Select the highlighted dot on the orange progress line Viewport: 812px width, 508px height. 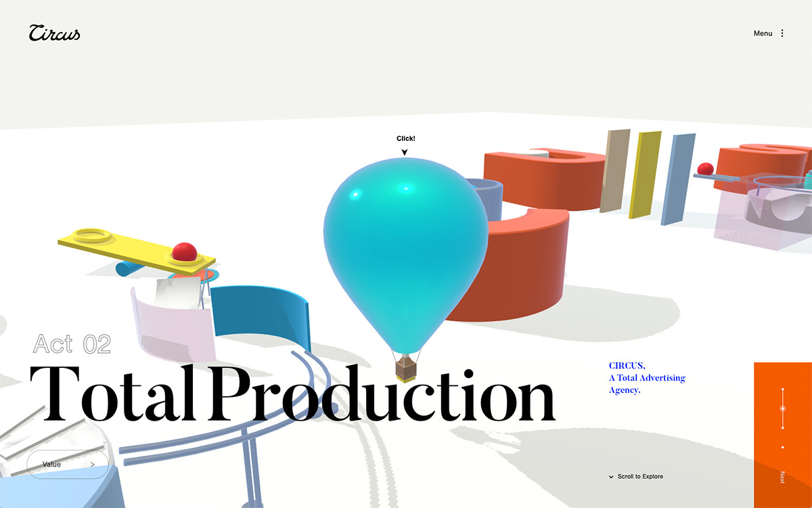pyautogui.click(x=783, y=408)
